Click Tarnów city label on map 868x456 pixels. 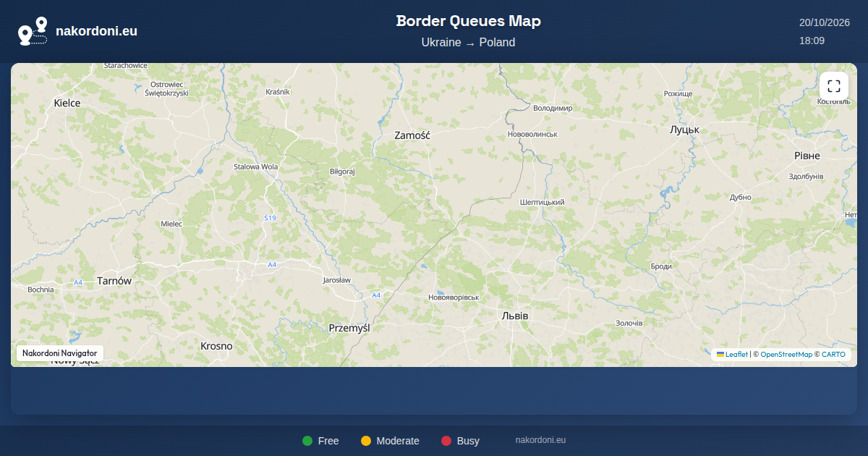[x=114, y=281]
